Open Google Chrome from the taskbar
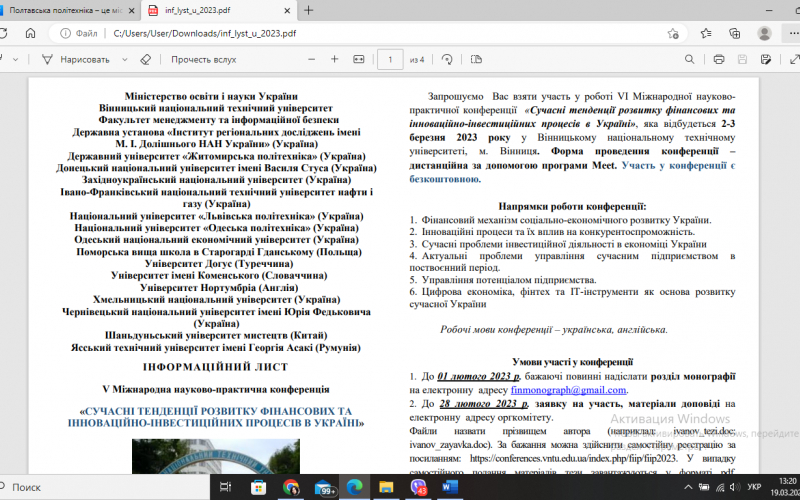This screenshot has height=500, width=800. (x=291, y=487)
